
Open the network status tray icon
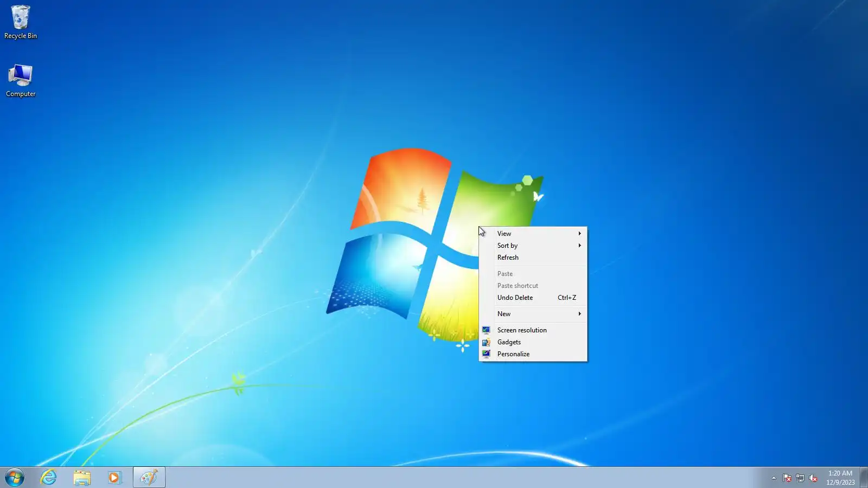coord(800,478)
